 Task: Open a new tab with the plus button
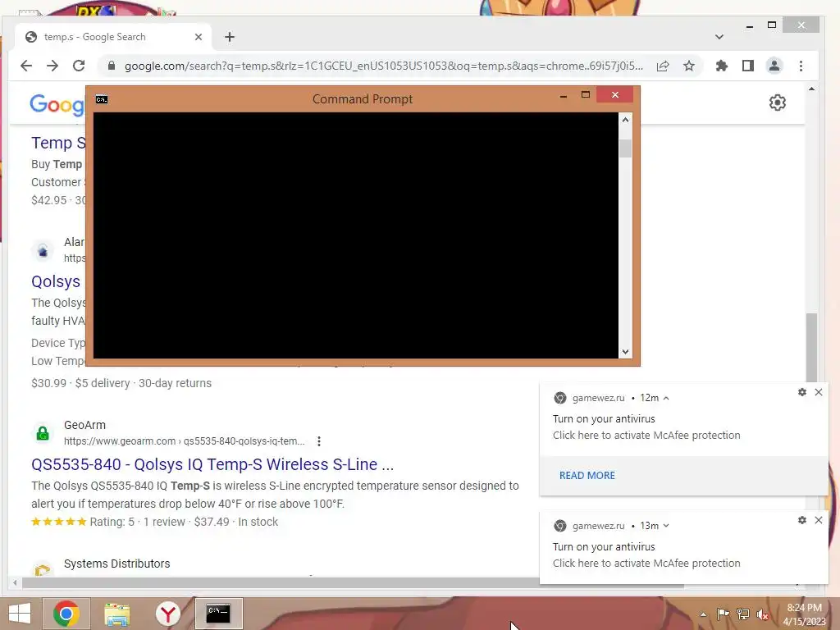(x=230, y=37)
